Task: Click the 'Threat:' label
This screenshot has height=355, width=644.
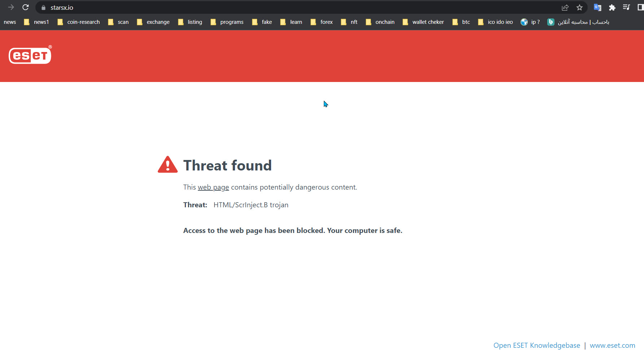Action: (x=195, y=205)
